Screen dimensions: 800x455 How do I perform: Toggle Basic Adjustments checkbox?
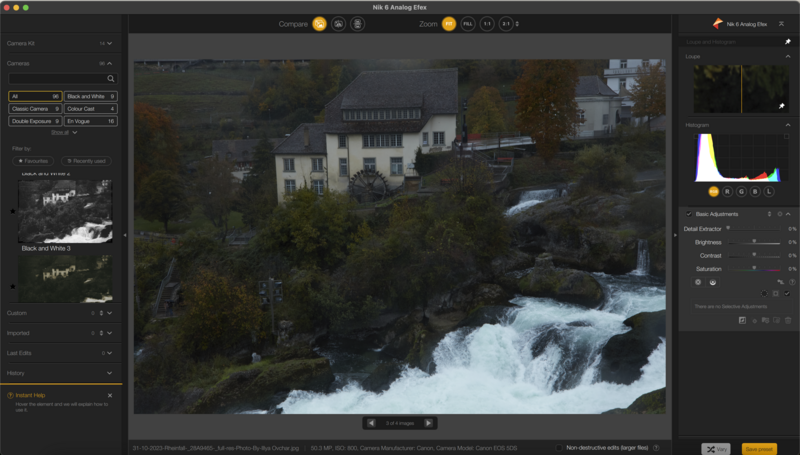(689, 214)
